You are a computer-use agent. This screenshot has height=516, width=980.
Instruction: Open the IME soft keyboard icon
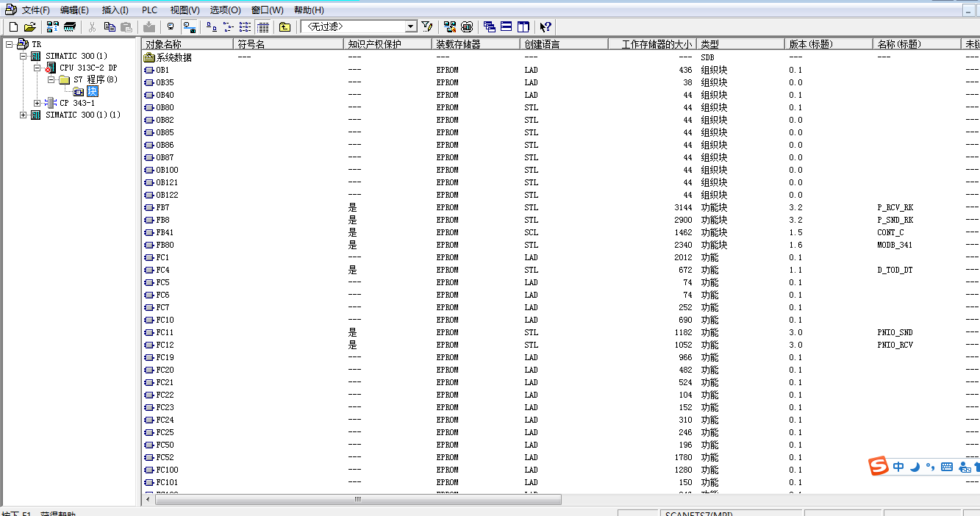[947, 467]
